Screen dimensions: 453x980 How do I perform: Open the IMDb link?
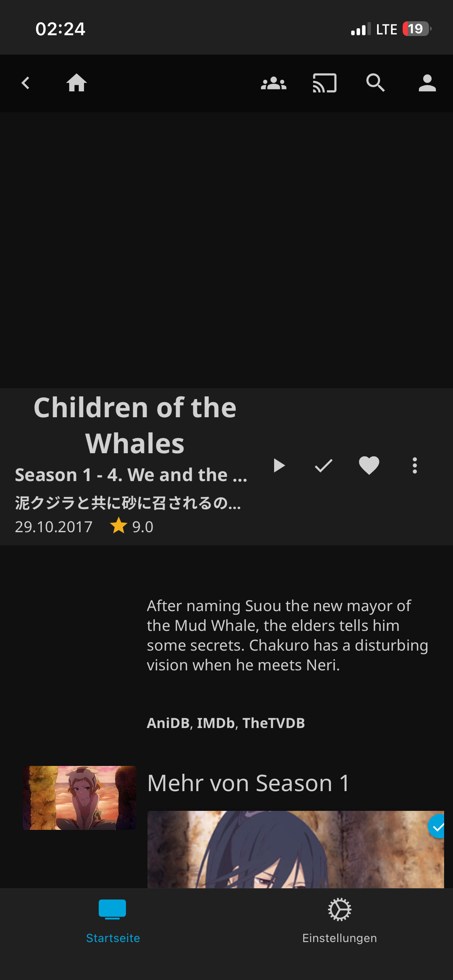pos(216,723)
